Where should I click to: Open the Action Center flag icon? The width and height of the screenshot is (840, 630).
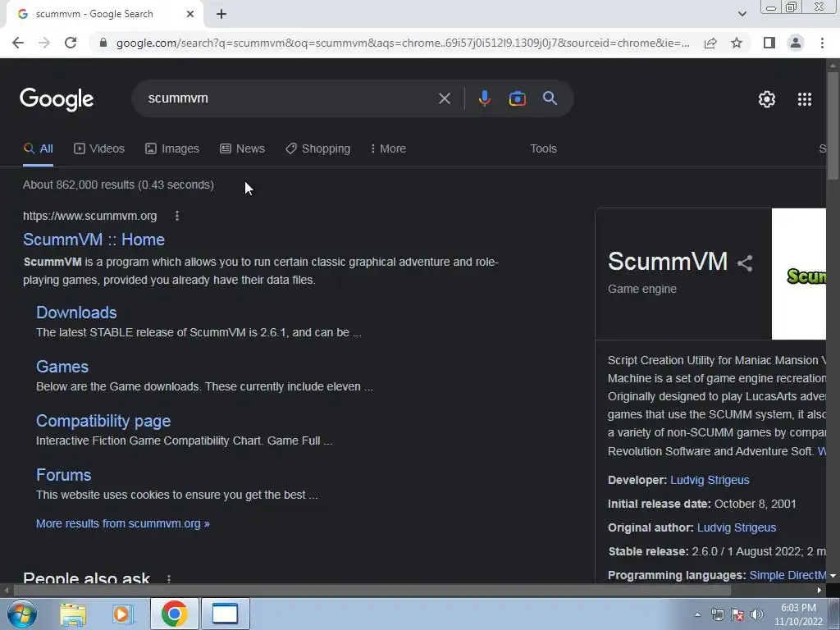pos(737,614)
